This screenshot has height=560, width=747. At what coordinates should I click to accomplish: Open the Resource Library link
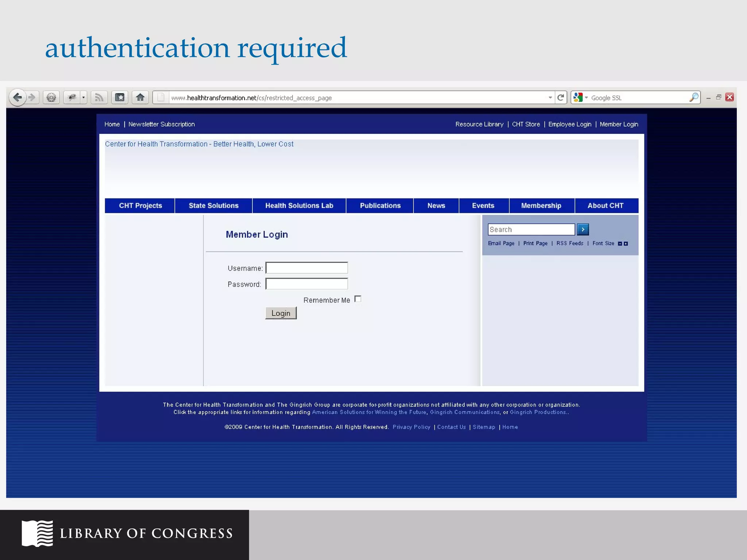tap(479, 124)
